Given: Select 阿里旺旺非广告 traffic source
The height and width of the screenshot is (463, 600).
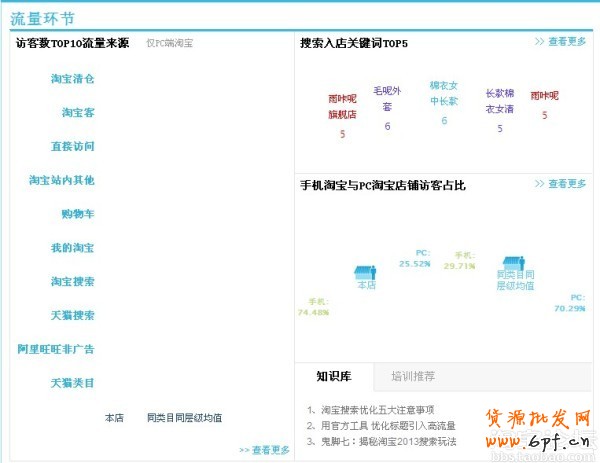Looking at the screenshot, I should click(x=56, y=350).
